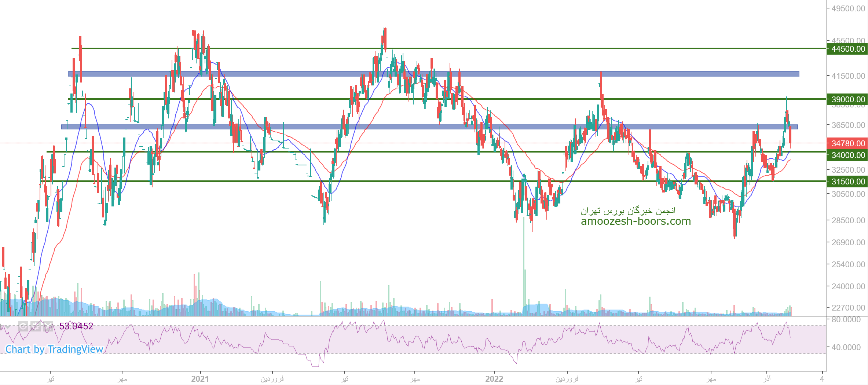Image resolution: width=868 pixels, height=385 pixels.
Task: Hide the RSI indicator using eye icon
Action: [x=23, y=326]
